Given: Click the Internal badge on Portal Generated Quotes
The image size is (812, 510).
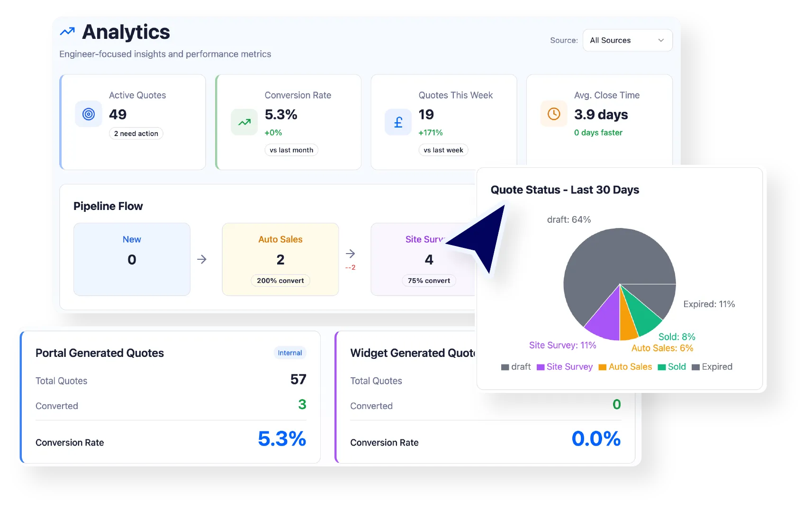Looking at the screenshot, I should pos(289,353).
